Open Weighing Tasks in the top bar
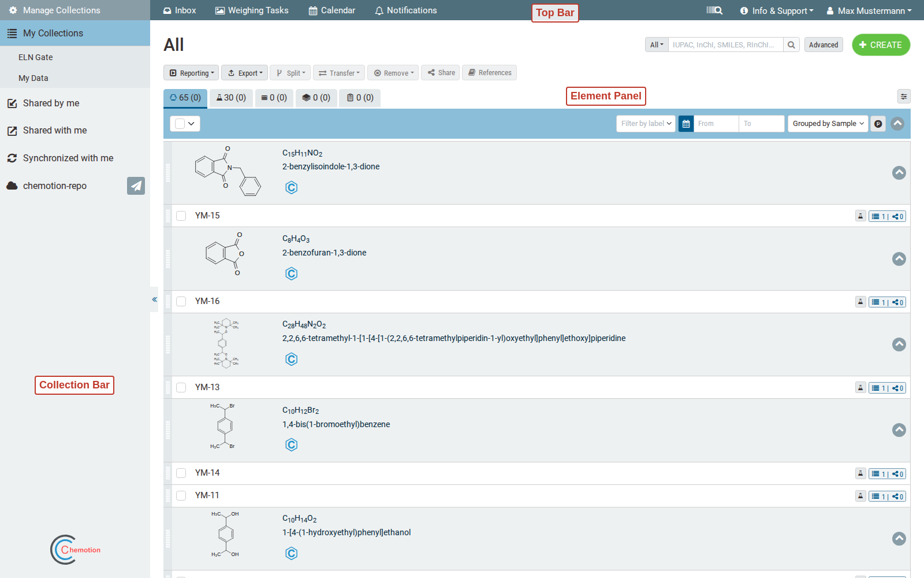This screenshot has height=578, width=924. (x=252, y=10)
